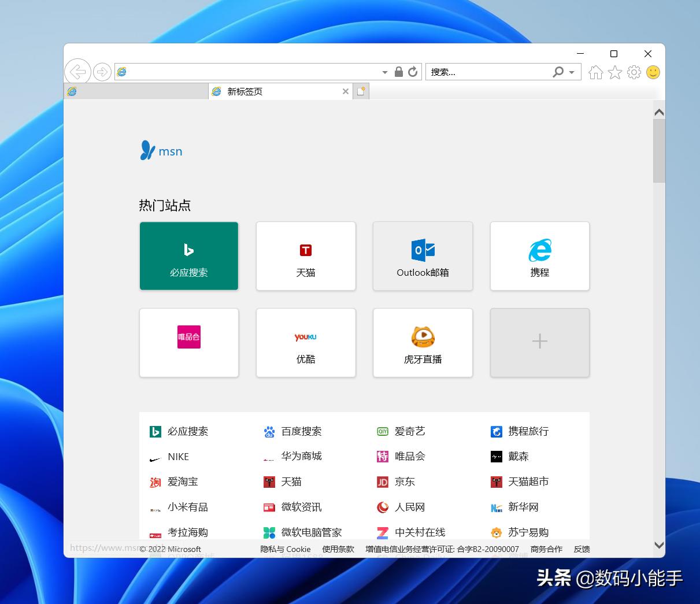Click the msn logo

(161, 151)
